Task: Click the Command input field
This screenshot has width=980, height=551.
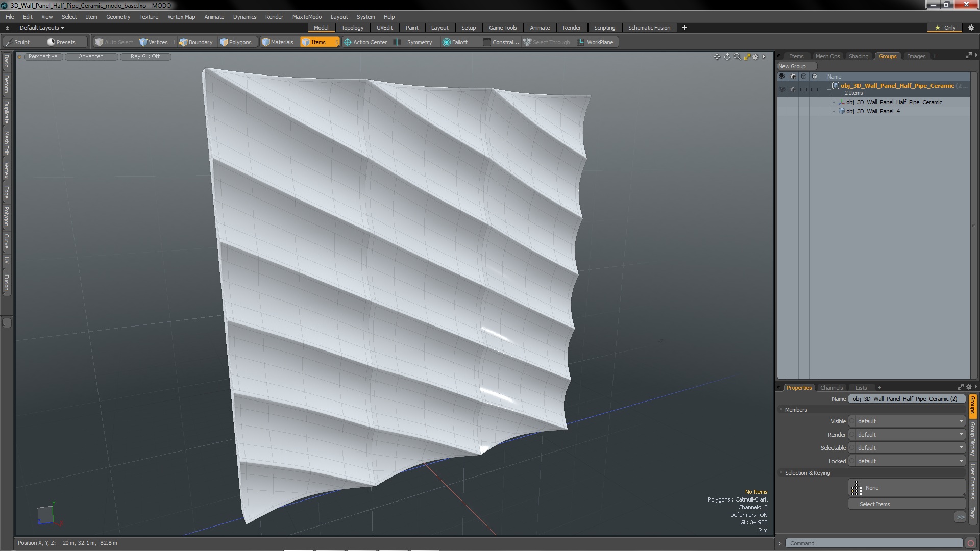Action: tap(873, 543)
